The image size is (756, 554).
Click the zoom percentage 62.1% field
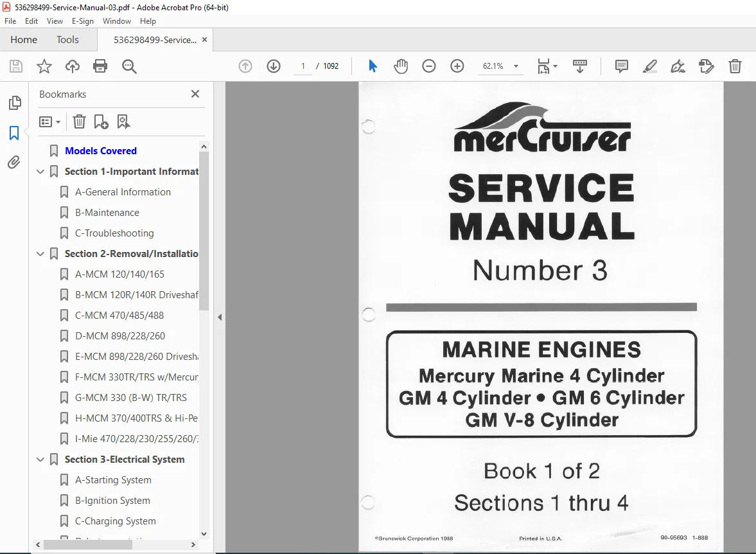click(x=493, y=66)
